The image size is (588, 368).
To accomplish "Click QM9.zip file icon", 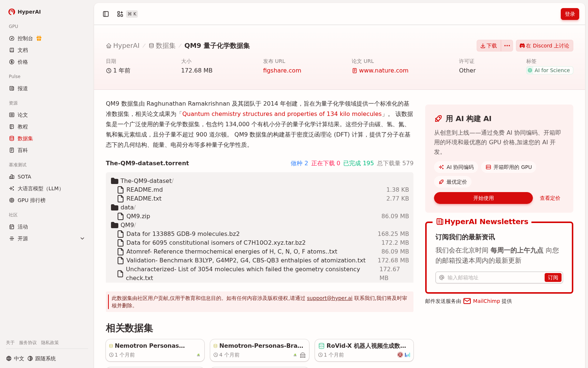I will pos(120,216).
